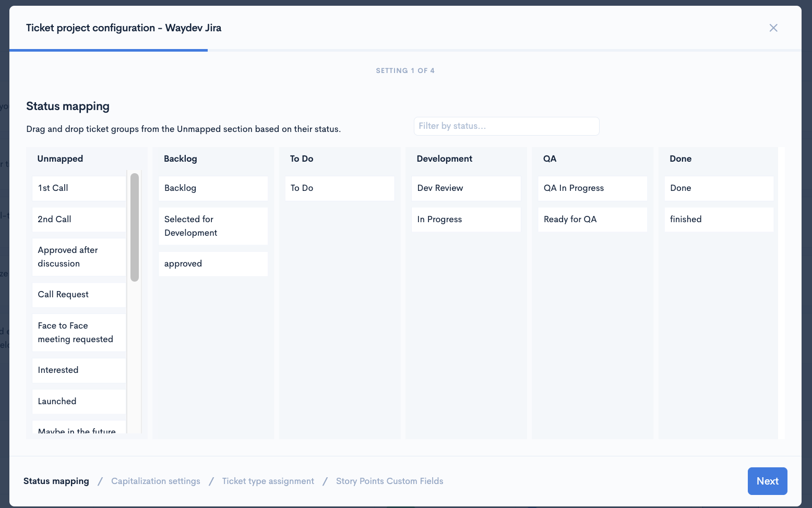Select the Dev Review status card
Image resolution: width=812 pixels, height=508 pixels.
click(x=466, y=188)
